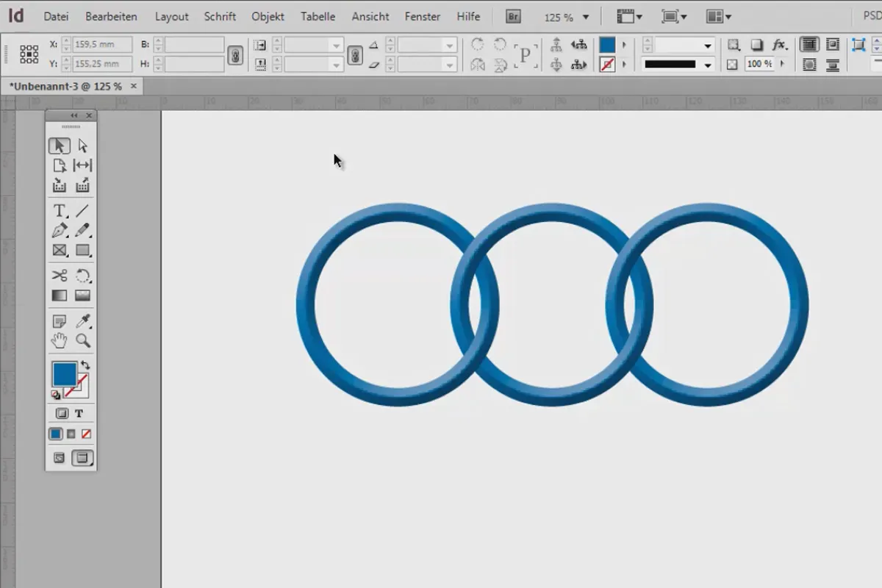Screen dimensions: 882x588
Task: Click the large blue fill box in Tools panel
Action: 64,373
